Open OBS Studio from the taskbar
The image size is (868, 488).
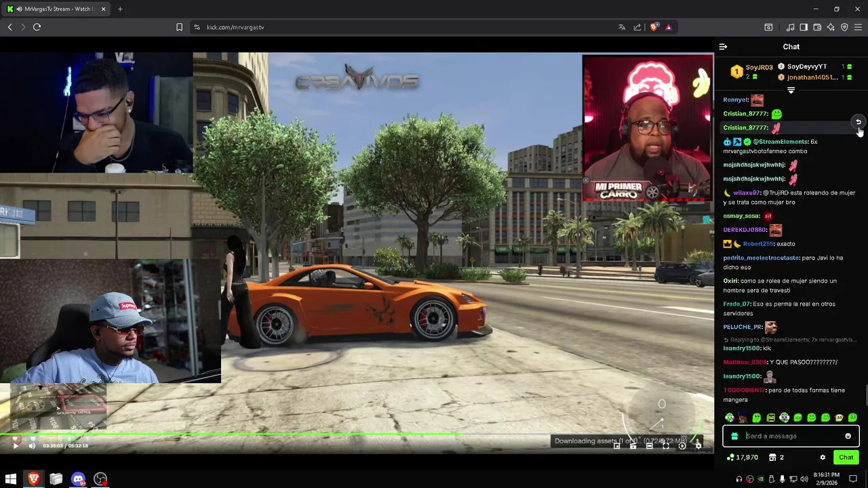[x=100, y=479]
